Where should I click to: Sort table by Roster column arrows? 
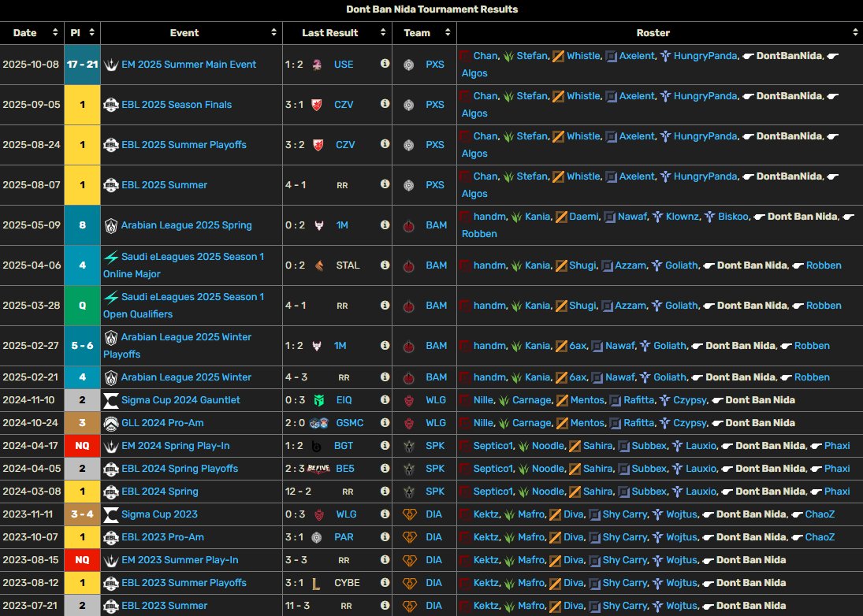(x=855, y=32)
